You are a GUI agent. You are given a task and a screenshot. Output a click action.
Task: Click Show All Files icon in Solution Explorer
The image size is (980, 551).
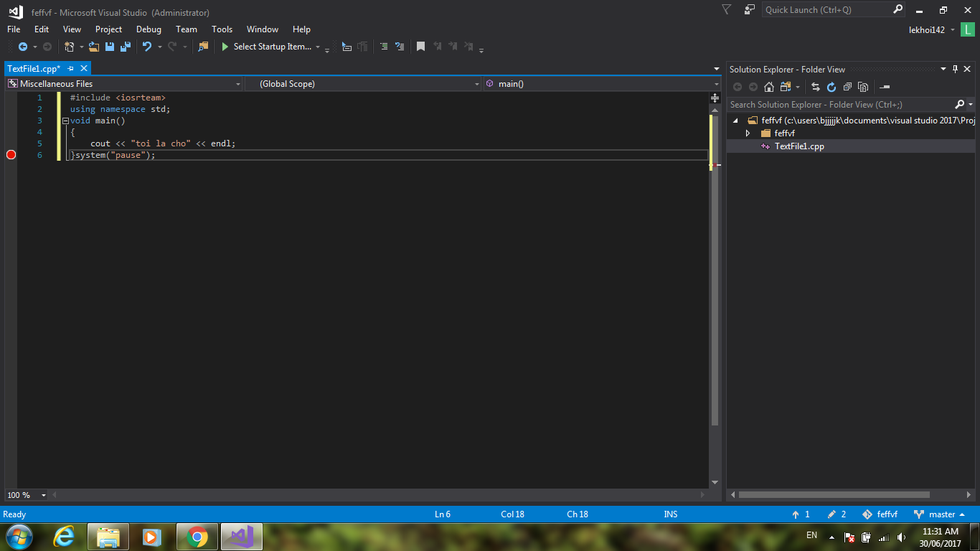[x=863, y=87]
